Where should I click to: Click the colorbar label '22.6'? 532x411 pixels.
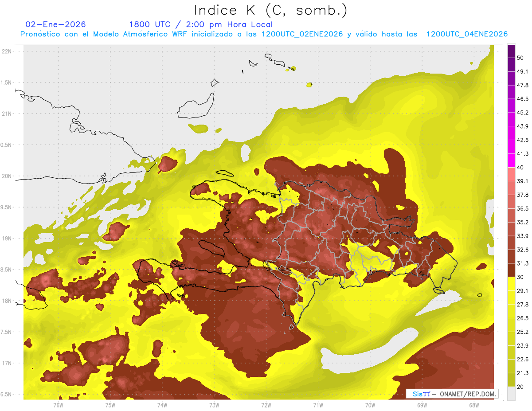tap(522, 359)
